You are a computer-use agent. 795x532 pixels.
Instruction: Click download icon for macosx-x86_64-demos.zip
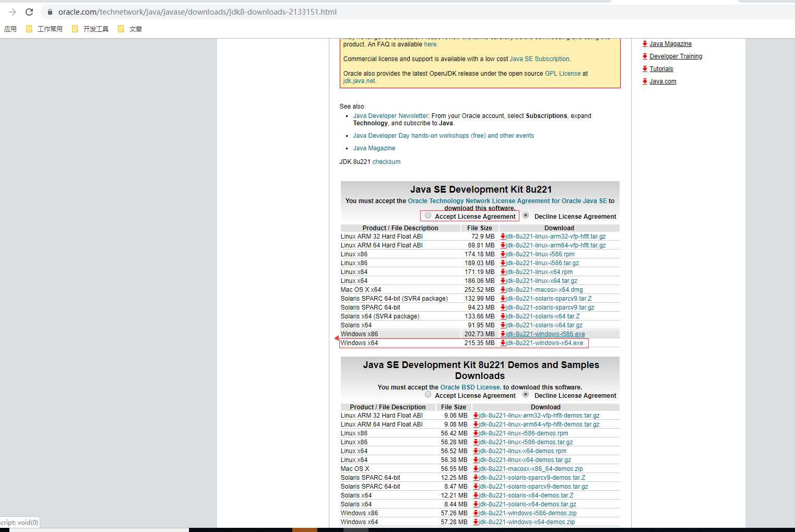pyautogui.click(x=476, y=469)
